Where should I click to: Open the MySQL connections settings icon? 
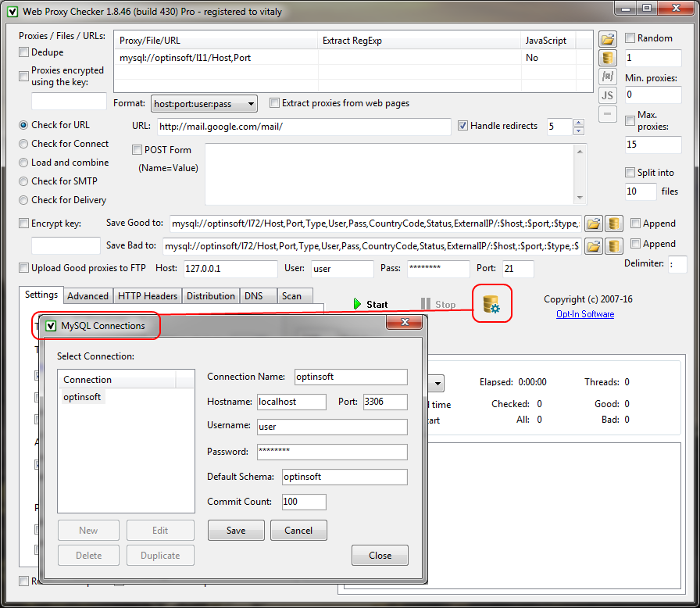pyautogui.click(x=491, y=304)
